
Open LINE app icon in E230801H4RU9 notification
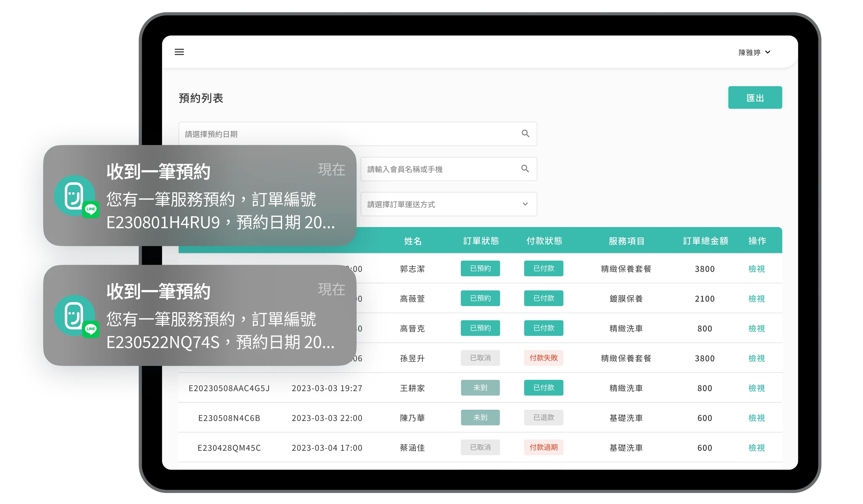pos(91,209)
